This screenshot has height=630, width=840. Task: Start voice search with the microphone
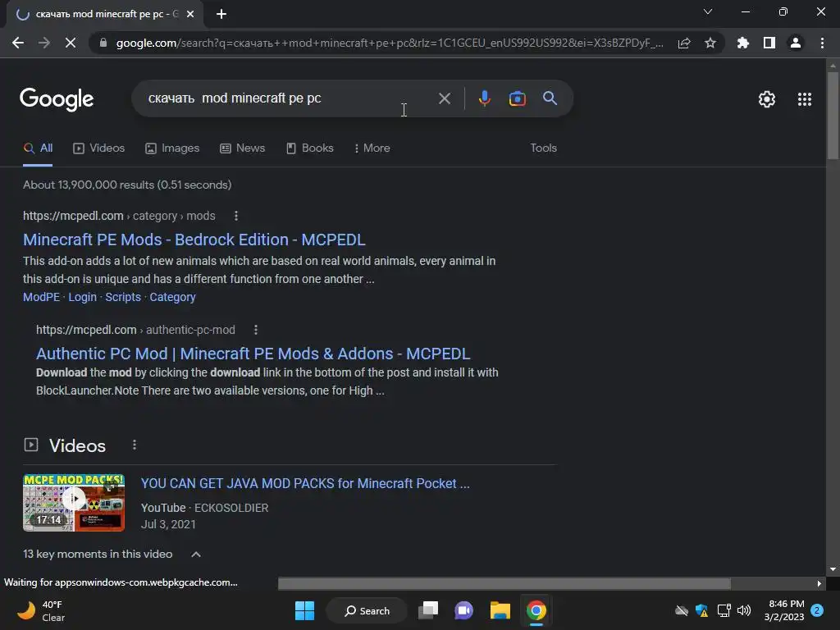tap(484, 98)
